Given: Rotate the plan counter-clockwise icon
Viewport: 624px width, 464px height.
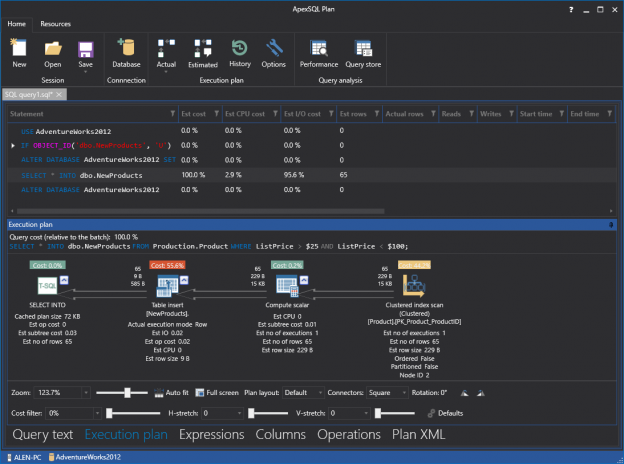Looking at the screenshot, I should pyautogui.click(x=464, y=393).
